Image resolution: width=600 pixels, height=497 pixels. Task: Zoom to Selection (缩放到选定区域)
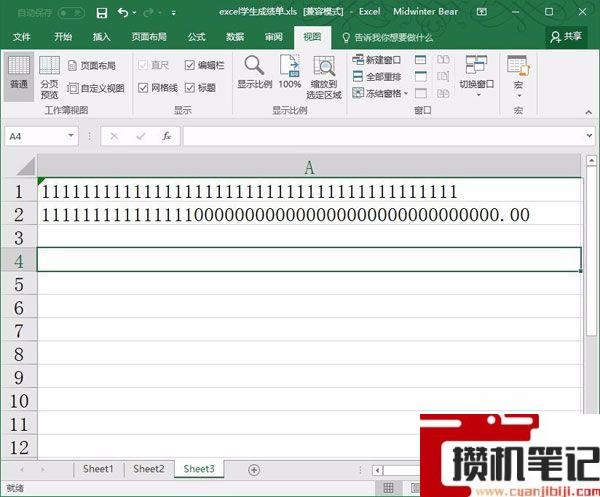[324, 78]
